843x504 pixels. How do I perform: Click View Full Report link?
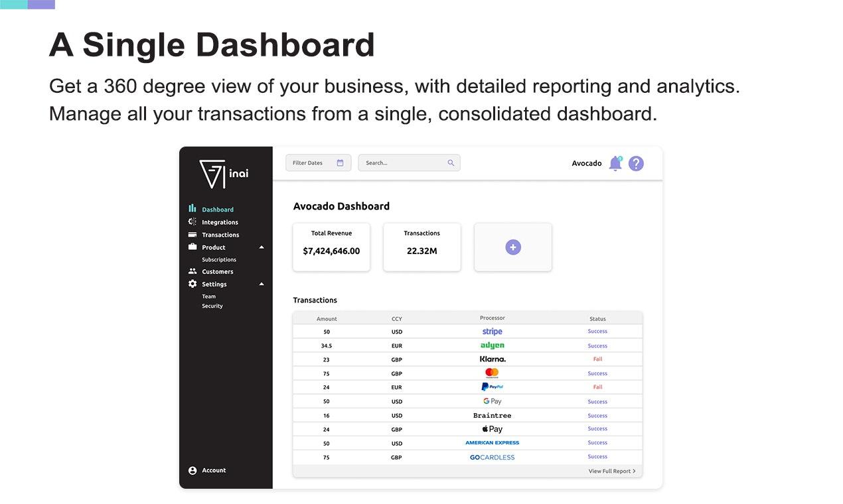click(x=612, y=471)
